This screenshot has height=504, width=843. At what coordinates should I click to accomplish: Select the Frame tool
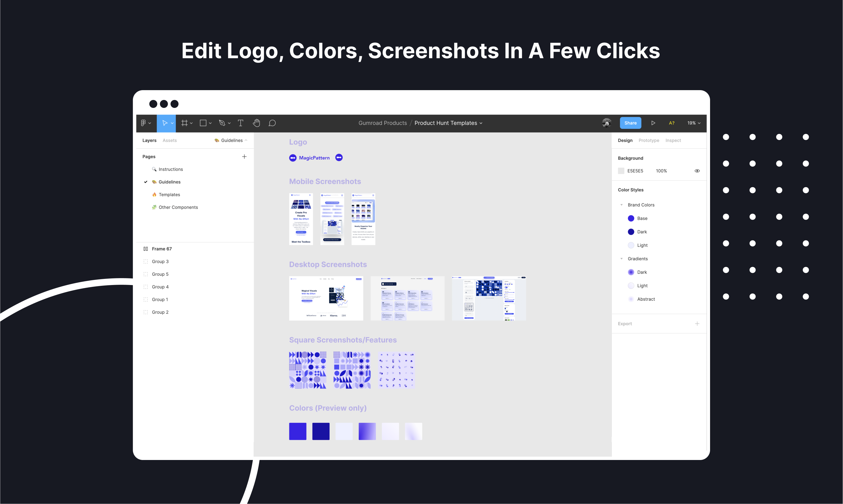(x=185, y=123)
